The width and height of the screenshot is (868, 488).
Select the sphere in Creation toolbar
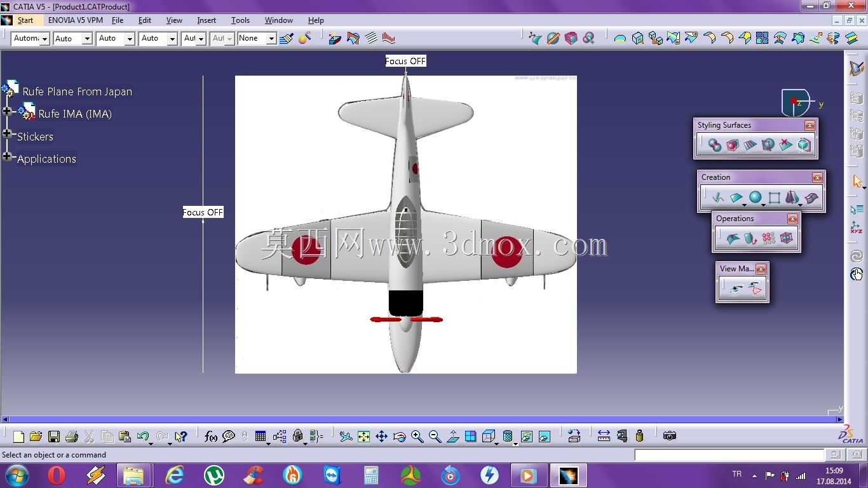pyautogui.click(x=754, y=198)
